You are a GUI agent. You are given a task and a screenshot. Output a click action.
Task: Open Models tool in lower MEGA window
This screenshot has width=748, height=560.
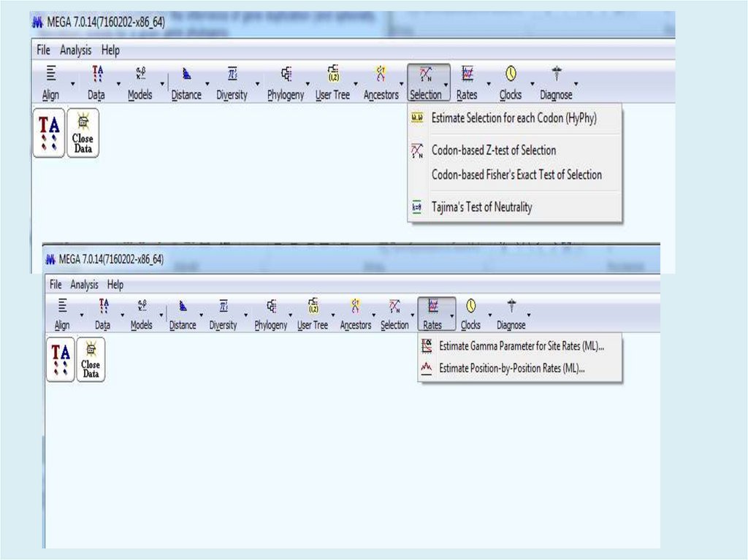[142, 315]
